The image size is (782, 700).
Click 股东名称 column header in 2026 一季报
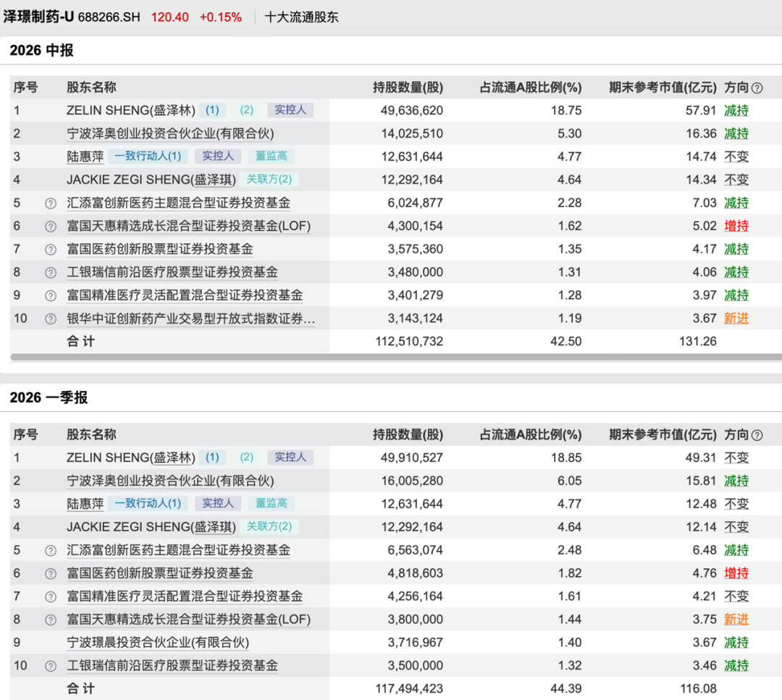[91, 434]
